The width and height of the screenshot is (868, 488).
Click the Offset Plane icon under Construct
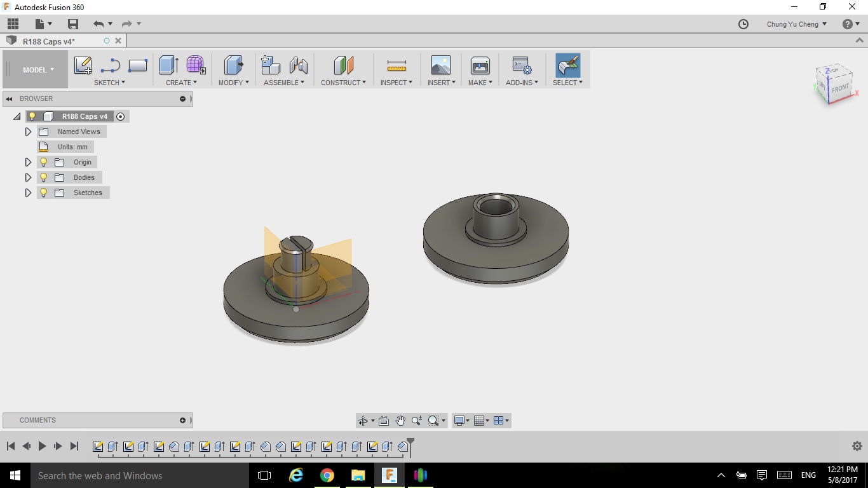(343, 65)
